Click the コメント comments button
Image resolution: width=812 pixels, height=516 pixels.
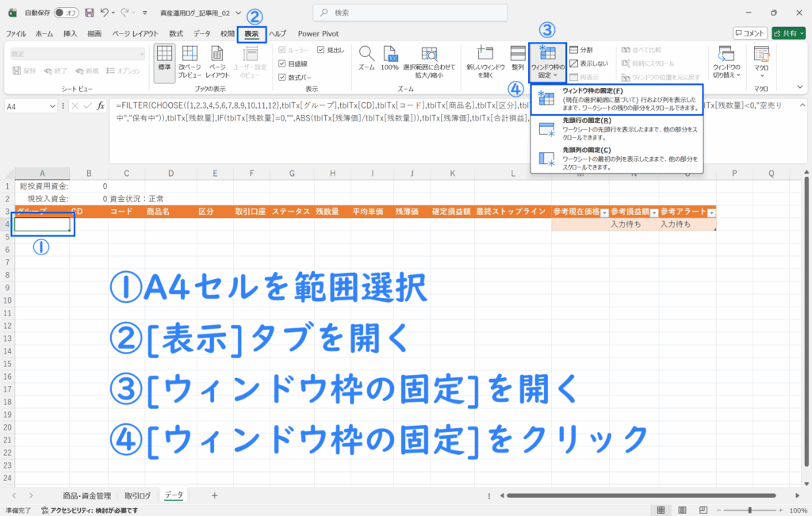(x=749, y=33)
